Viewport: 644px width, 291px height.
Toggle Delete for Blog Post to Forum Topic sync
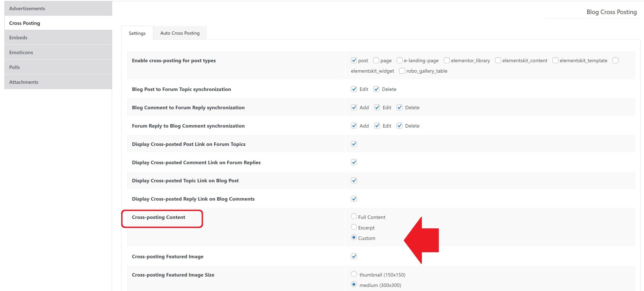376,89
